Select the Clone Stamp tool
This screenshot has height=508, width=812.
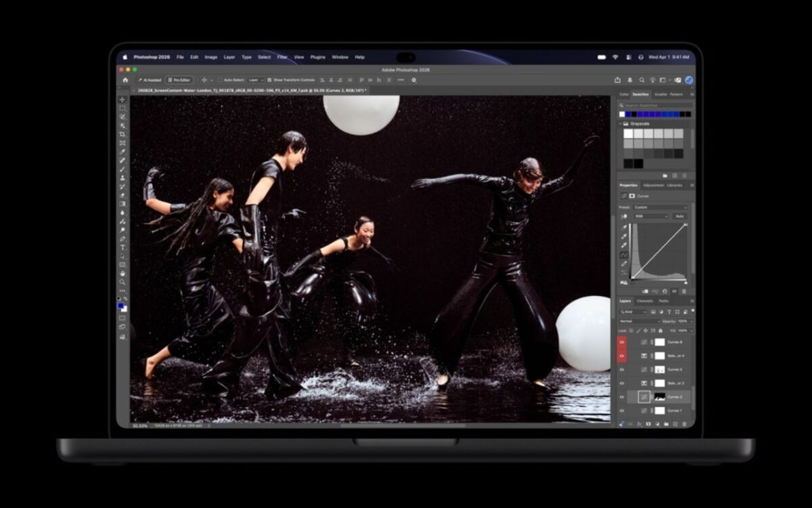coord(122,177)
